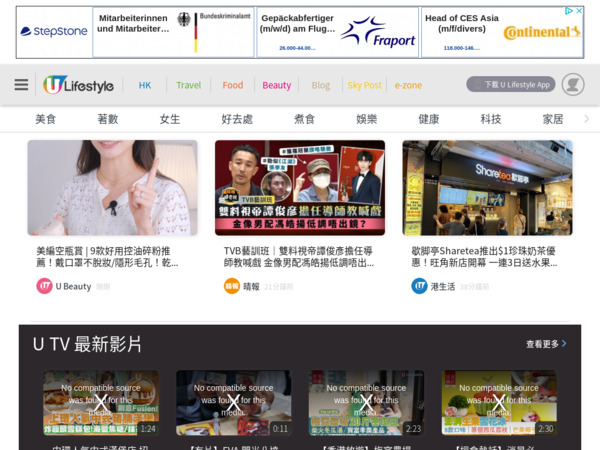Select the Beauty nav item
600x450 pixels.
[277, 85]
